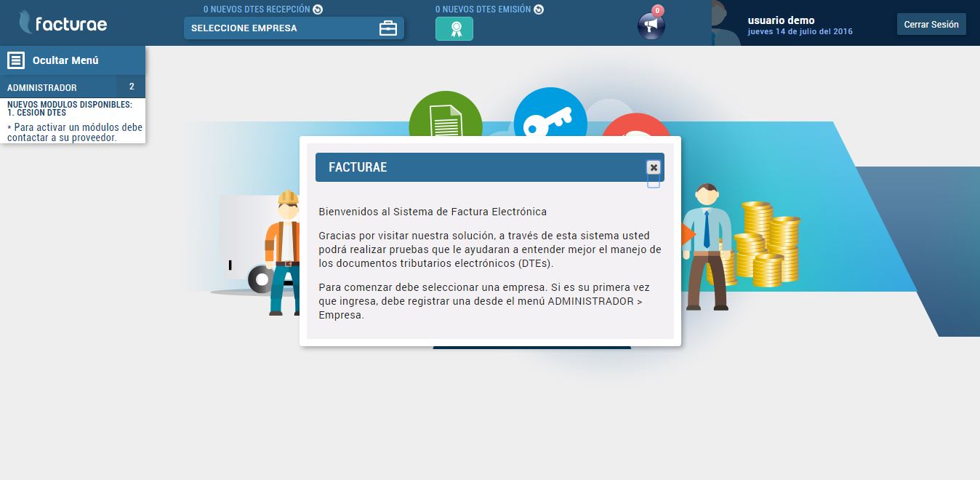Click the usuario demo name

(781, 20)
